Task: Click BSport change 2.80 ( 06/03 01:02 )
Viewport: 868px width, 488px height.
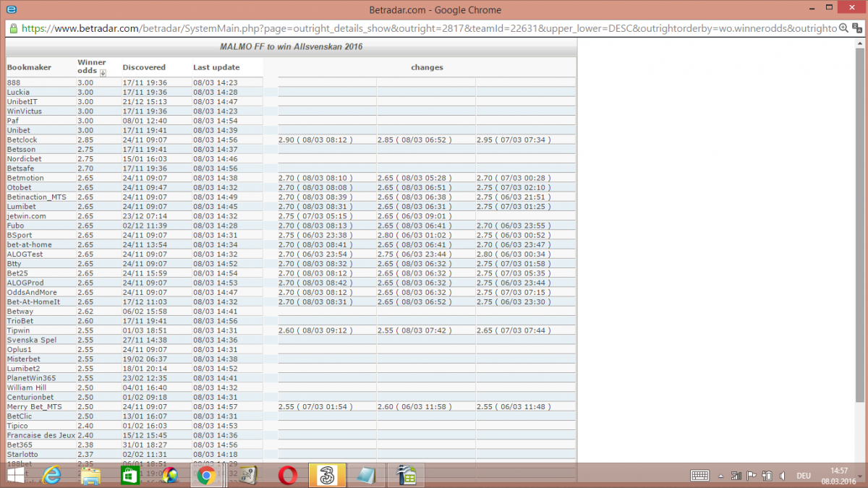Action: (414, 235)
